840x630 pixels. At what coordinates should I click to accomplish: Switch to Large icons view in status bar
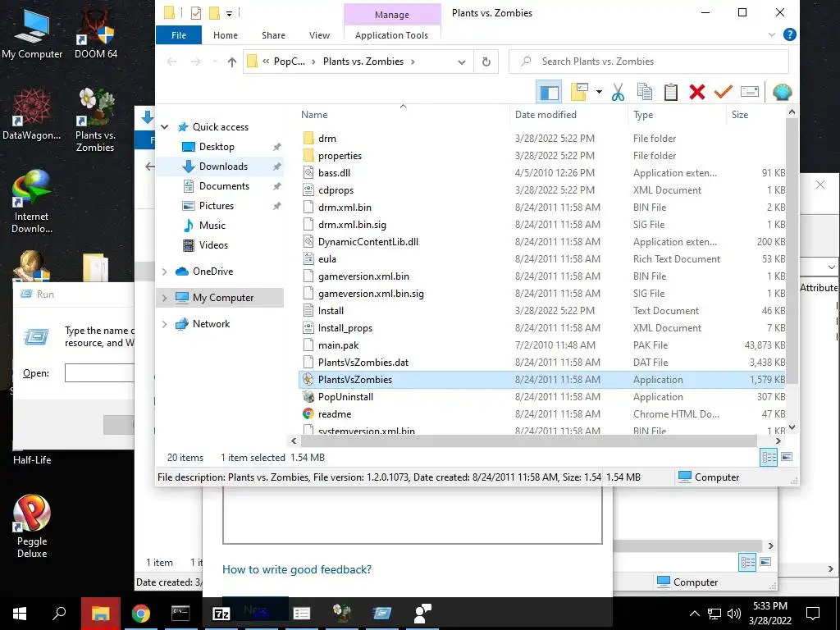point(787,458)
